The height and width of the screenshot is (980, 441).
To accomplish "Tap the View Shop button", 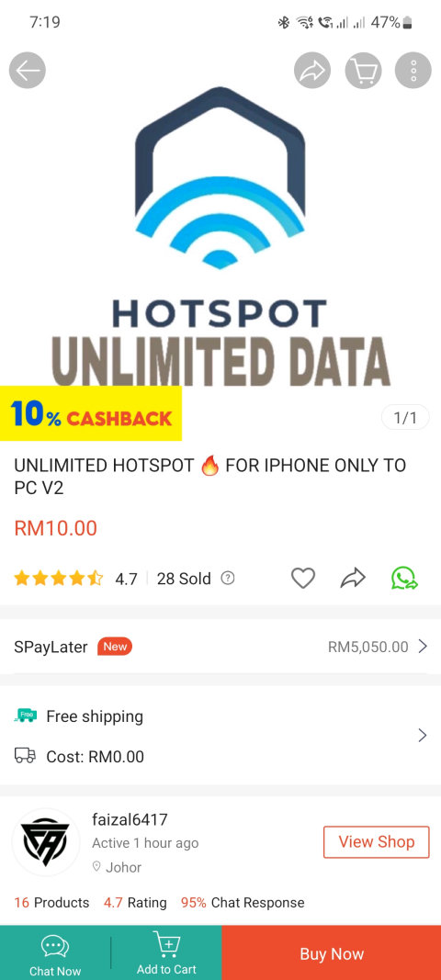I will coord(377,842).
